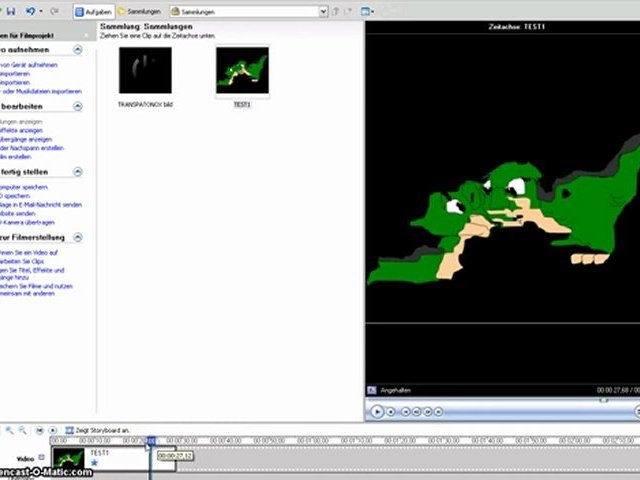Open the view options icon dropdown

tap(372, 12)
